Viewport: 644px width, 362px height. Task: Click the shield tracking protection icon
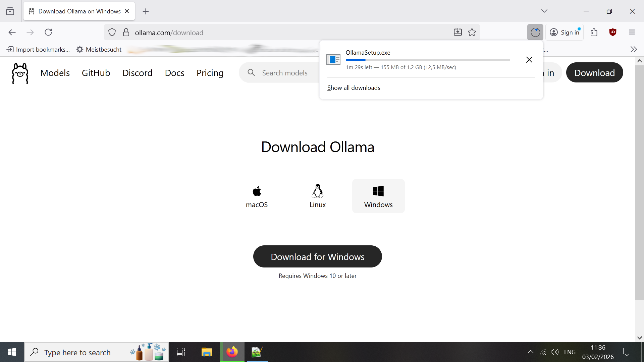tap(112, 32)
